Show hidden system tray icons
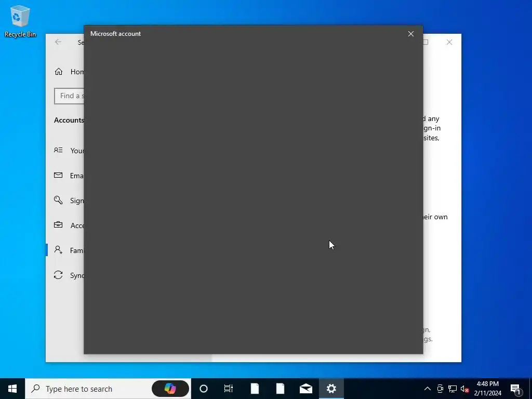 pyautogui.click(x=428, y=389)
